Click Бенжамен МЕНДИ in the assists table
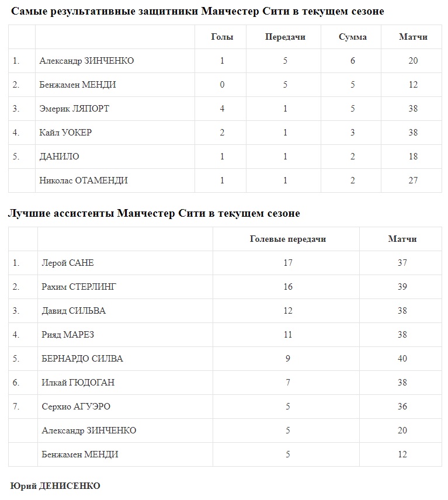448x500 pixels. click(80, 454)
